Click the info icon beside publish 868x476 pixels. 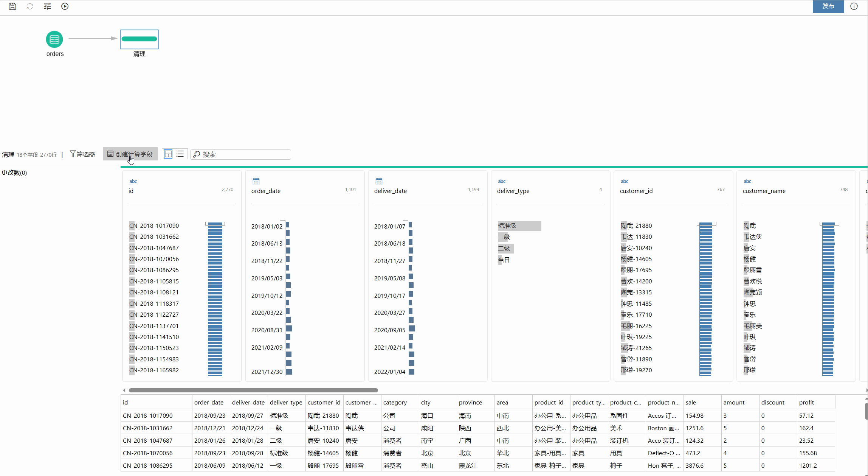(854, 6)
